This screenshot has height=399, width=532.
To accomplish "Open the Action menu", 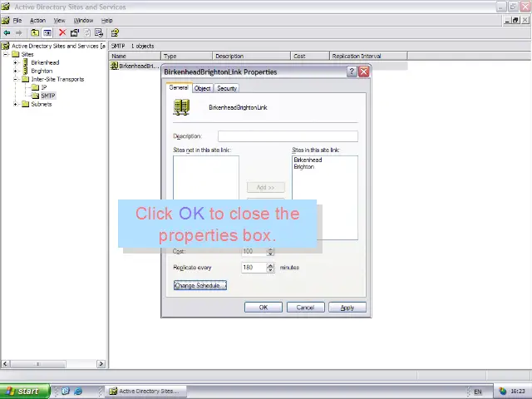I will point(37,20).
